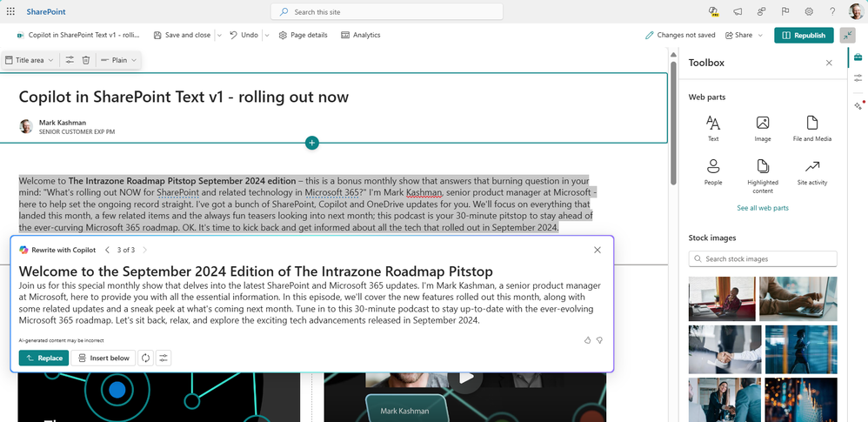Open the Plain style dropdown

pyautogui.click(x=117, y=60)
